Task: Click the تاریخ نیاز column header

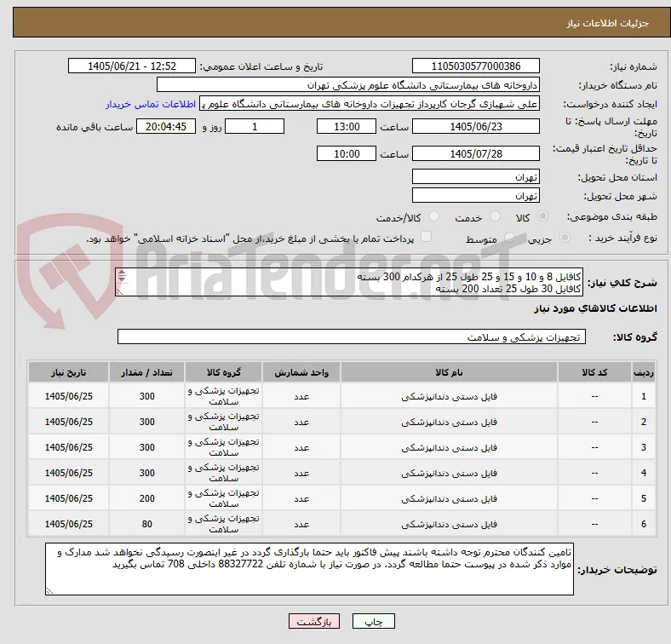Action: [x=68, y=372]
